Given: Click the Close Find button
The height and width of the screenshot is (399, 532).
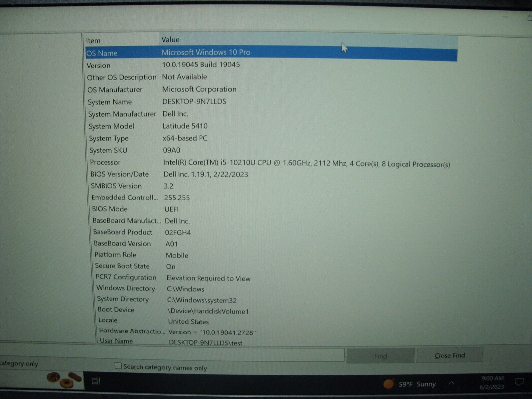Looking at the screenshot, I should click(x=450, y=355).
